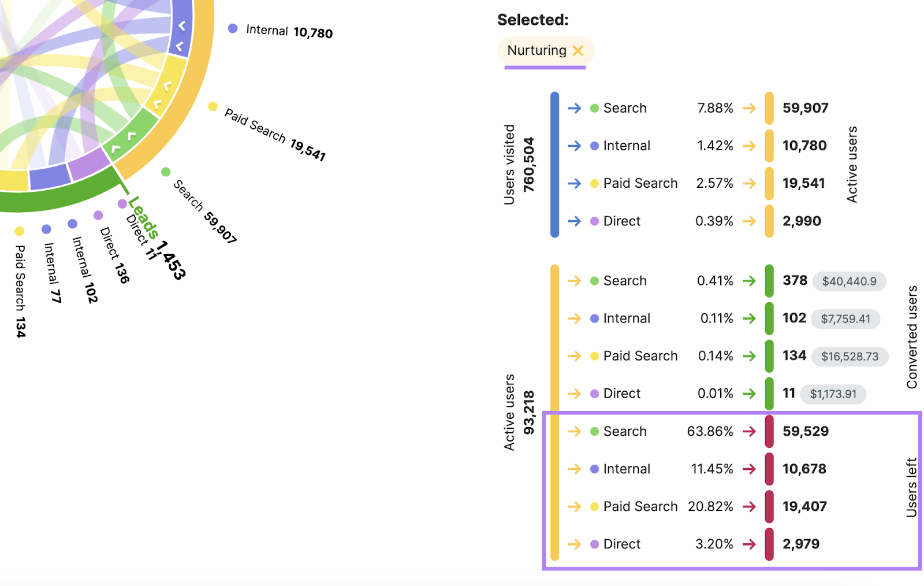Click the red Users left bar next to 59,529
Viewport: 924px width, 586px height.
769,431
